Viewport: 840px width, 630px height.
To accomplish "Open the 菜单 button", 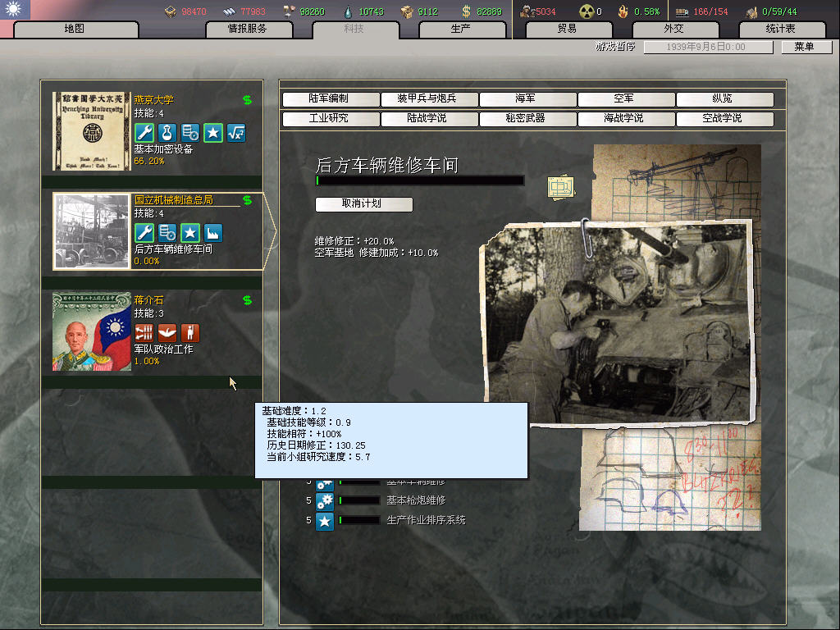I will [x=803, y=47].
